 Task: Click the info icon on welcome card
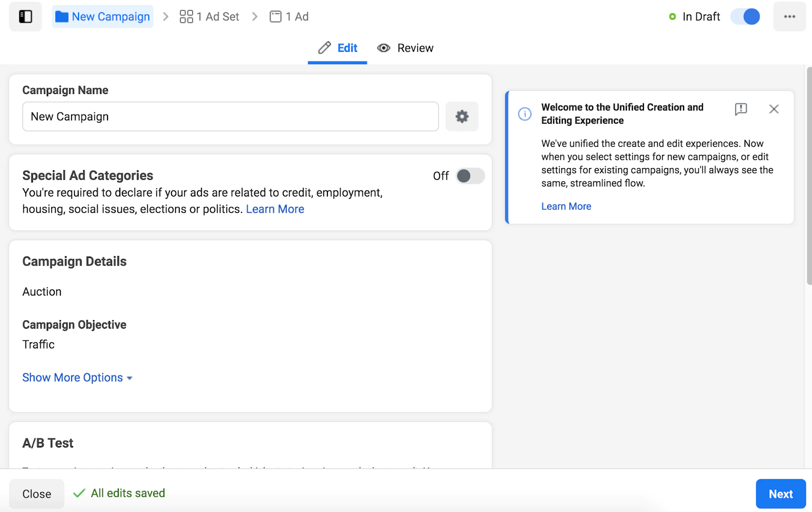click(x=525, y=114)
